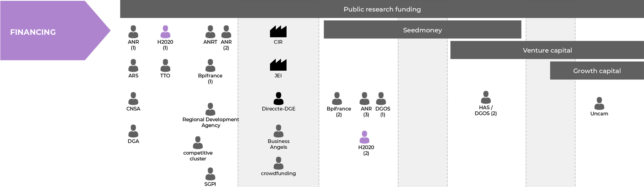Click the JEI factory icon
The height and width of the screenshot is (187, 644).
[278, 65]
